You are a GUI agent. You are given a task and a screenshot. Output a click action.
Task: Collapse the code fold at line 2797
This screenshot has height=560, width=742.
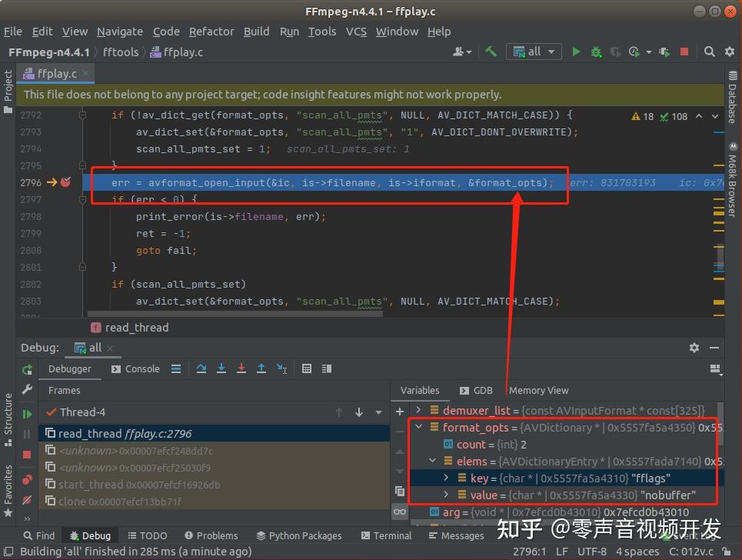(x=82, y=199)
